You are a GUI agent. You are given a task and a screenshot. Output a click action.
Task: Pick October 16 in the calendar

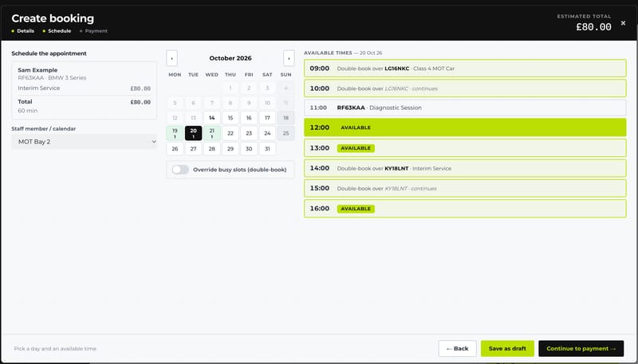[249, 118]
